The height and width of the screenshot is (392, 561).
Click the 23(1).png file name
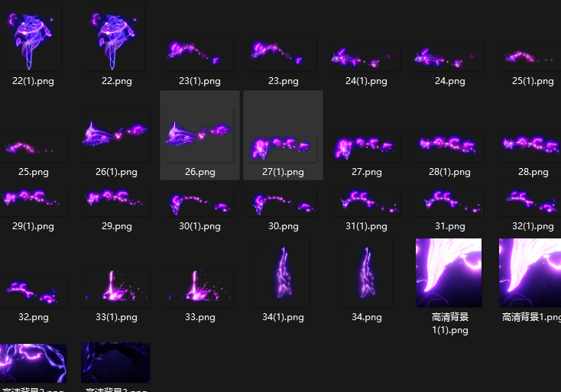click(199, 81)
